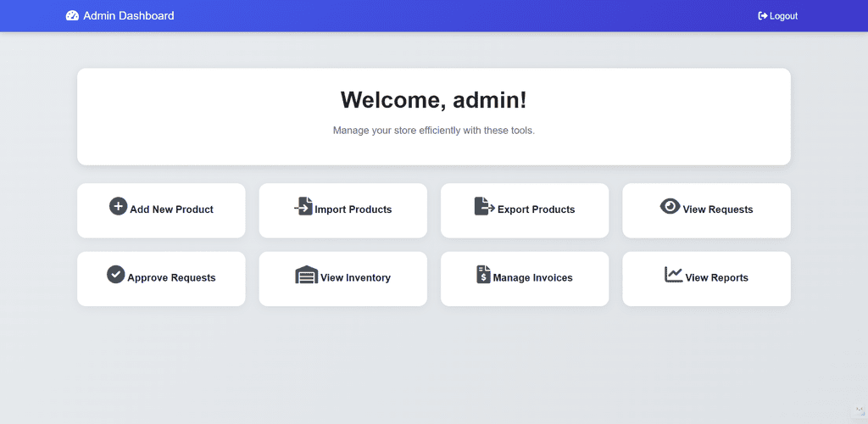Open View Requests

pyautogui.click(x=706, y=210)
